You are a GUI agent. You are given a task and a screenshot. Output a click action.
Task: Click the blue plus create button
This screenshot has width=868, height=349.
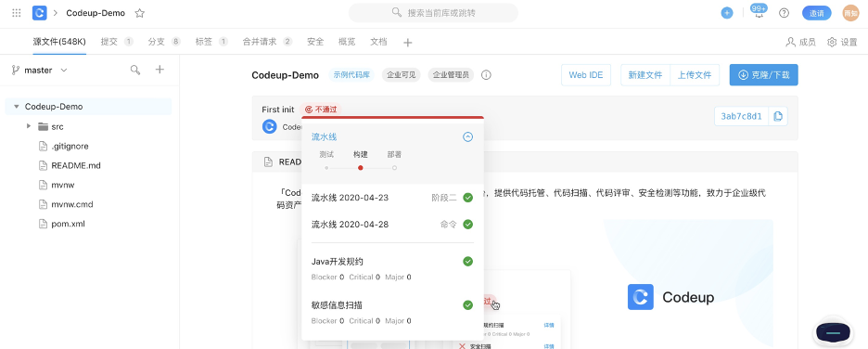click(x=727, y=13)
